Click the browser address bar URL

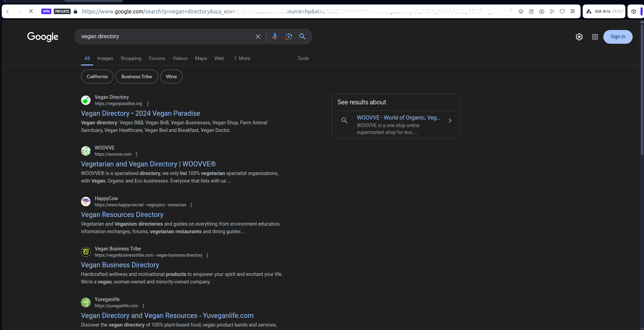pyautogui.click(x=296, y=11)
